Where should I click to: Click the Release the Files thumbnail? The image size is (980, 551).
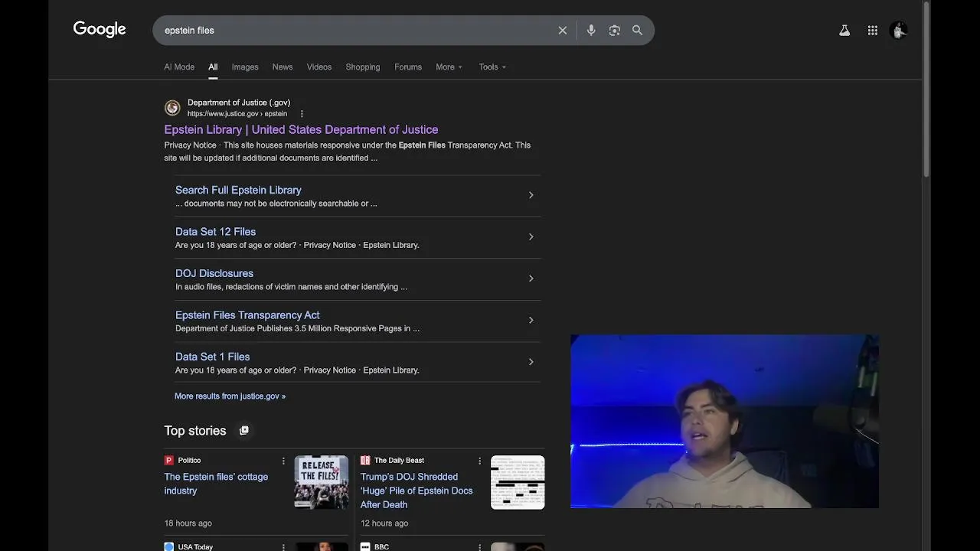322,482
